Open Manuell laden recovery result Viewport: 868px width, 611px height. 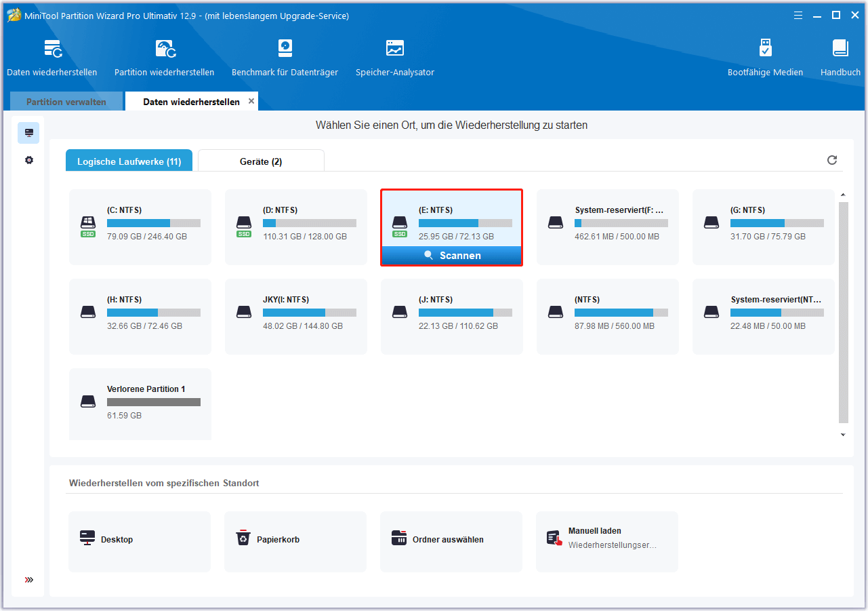pos(607,542)
